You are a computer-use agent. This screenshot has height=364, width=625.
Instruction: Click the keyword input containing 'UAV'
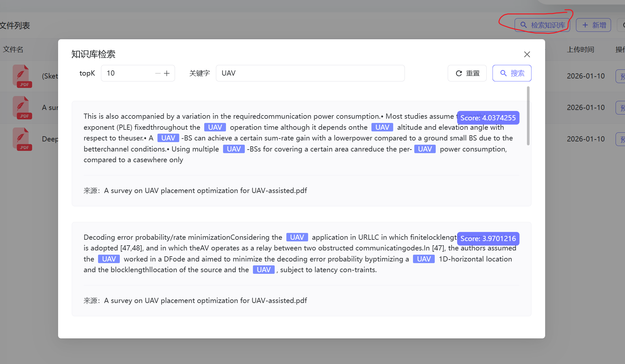[310, 73]
